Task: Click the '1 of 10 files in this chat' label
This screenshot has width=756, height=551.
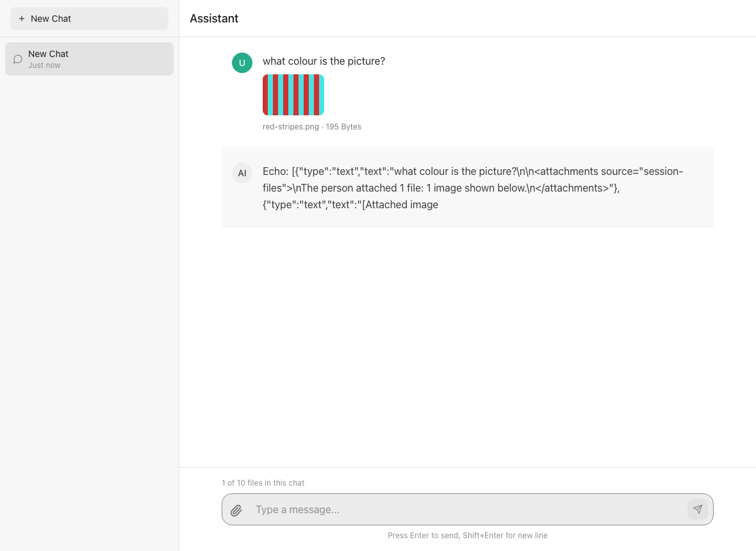Action: [263, 483]
